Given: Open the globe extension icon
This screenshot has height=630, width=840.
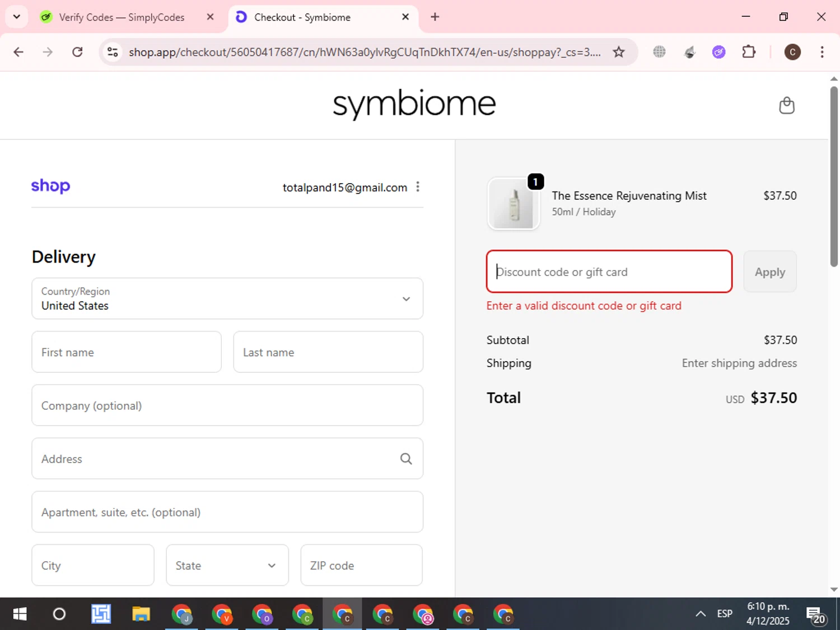Looking at the screenshot, I should [x=659, y=52].
